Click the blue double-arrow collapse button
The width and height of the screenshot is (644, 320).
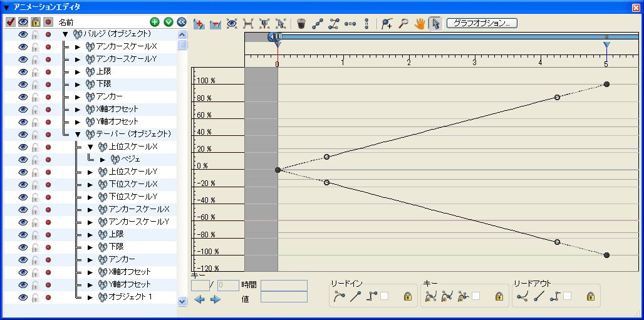182,22
